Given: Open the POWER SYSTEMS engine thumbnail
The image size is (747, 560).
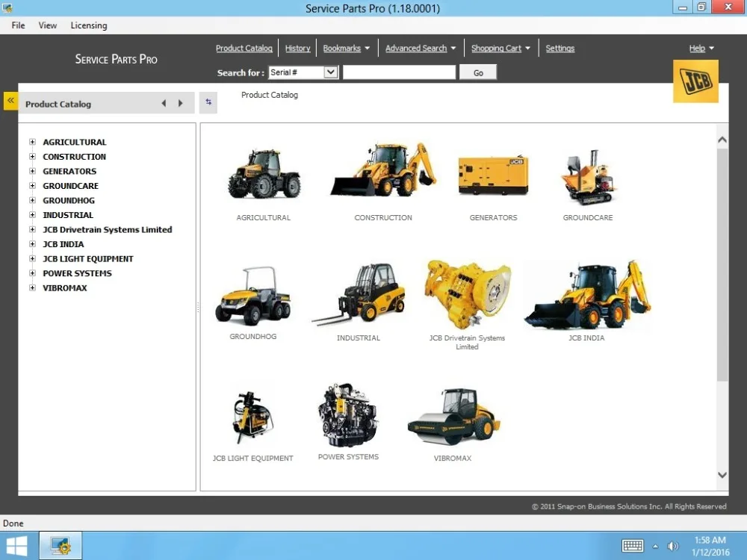Looking at the screenshot, I should tap(348, 414).
